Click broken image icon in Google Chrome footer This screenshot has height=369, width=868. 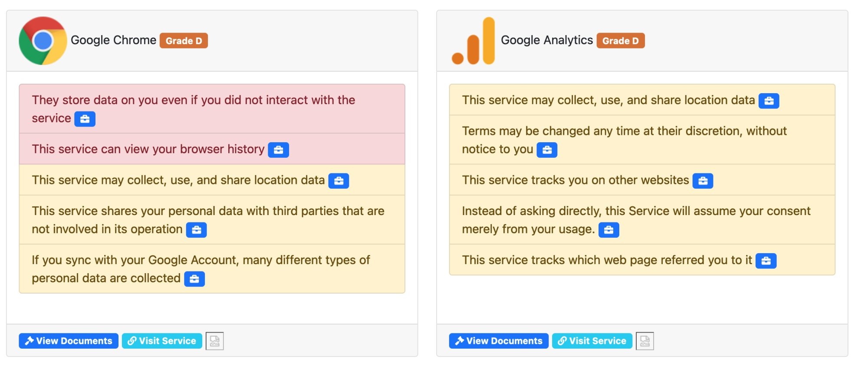pyautogui.click(x=214, y=341)
